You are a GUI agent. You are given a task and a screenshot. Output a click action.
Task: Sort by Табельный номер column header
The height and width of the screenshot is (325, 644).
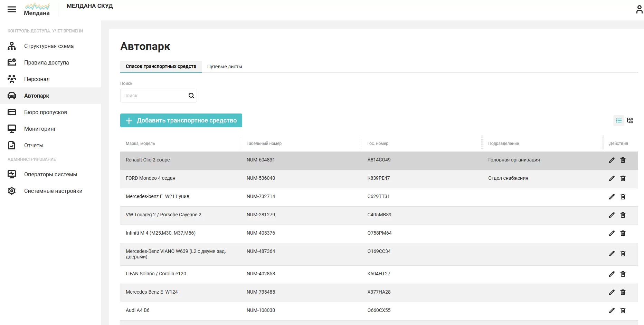tap(264, 144)
